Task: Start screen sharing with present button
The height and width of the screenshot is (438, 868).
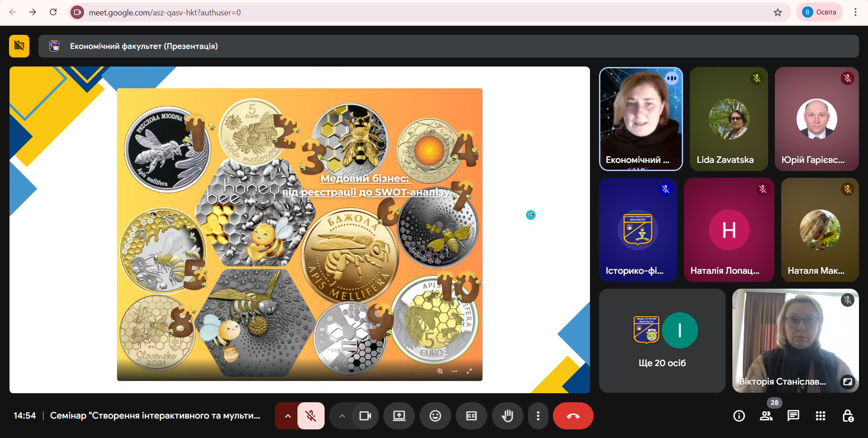Action: (399, 416)
